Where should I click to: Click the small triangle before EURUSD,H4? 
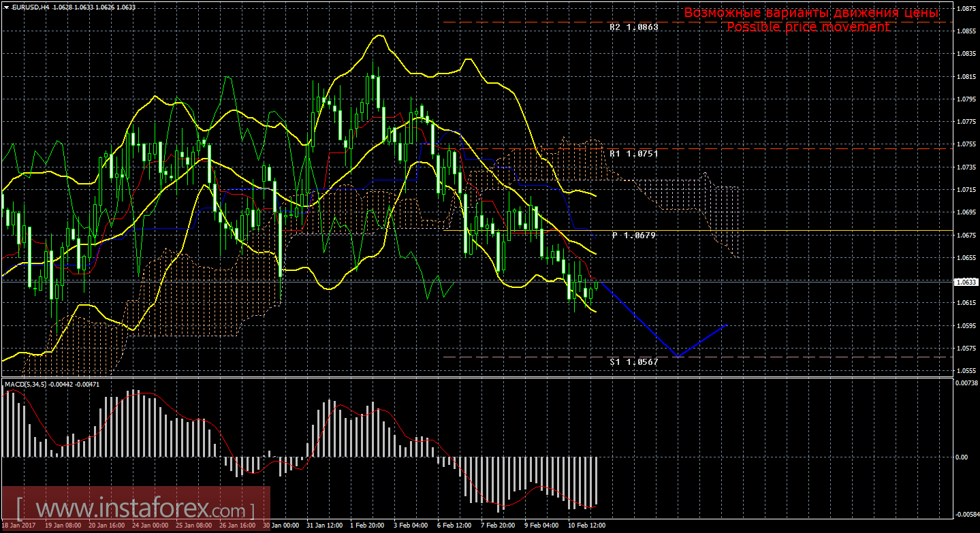coord(5,7)
